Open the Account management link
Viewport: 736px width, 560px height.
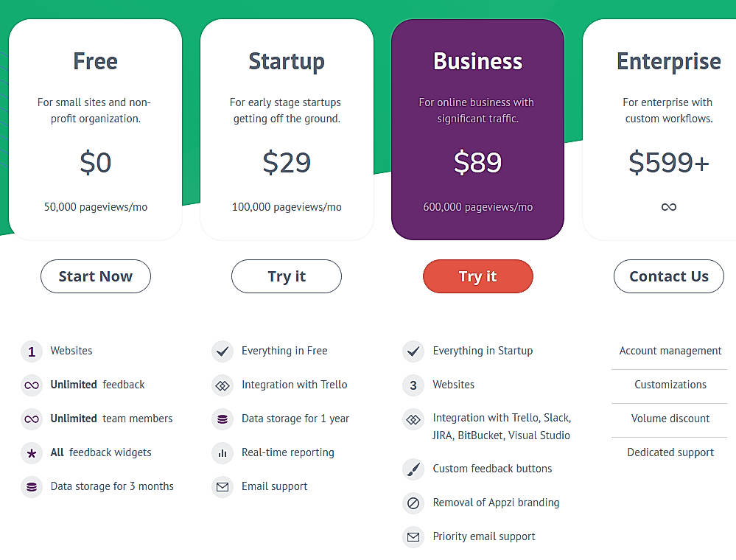(x=669, y=351)
